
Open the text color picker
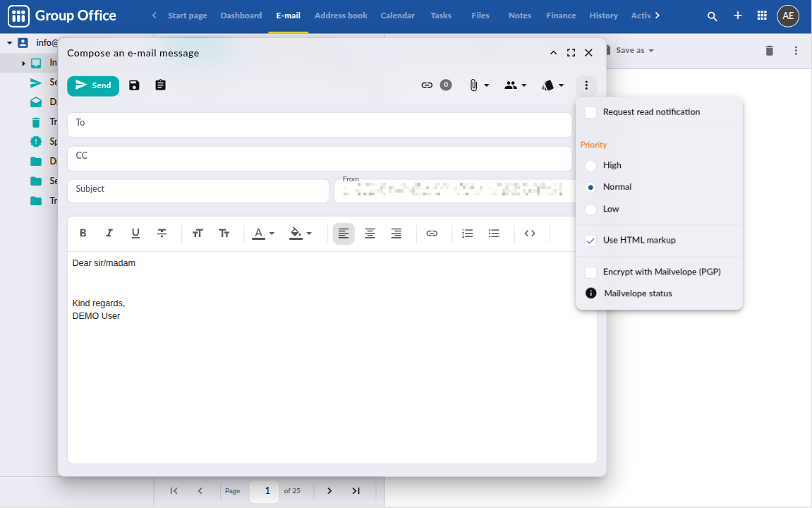[x=263, y=234]
